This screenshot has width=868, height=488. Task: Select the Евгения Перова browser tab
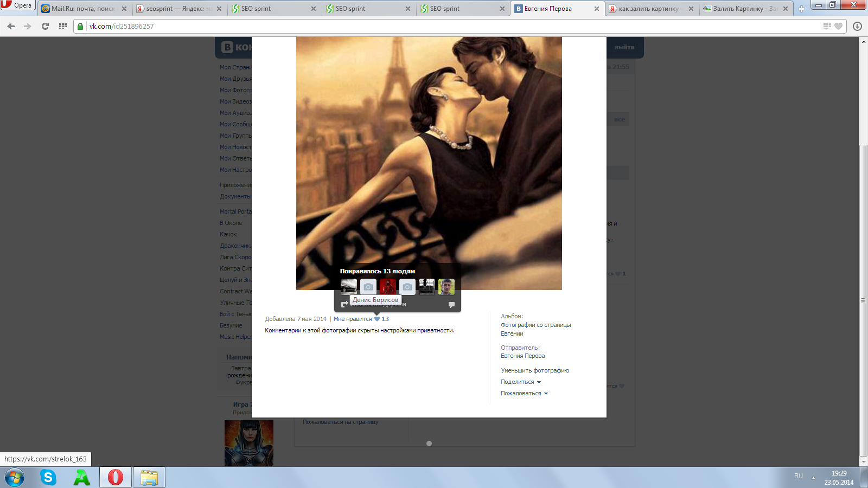pos(557,9)
